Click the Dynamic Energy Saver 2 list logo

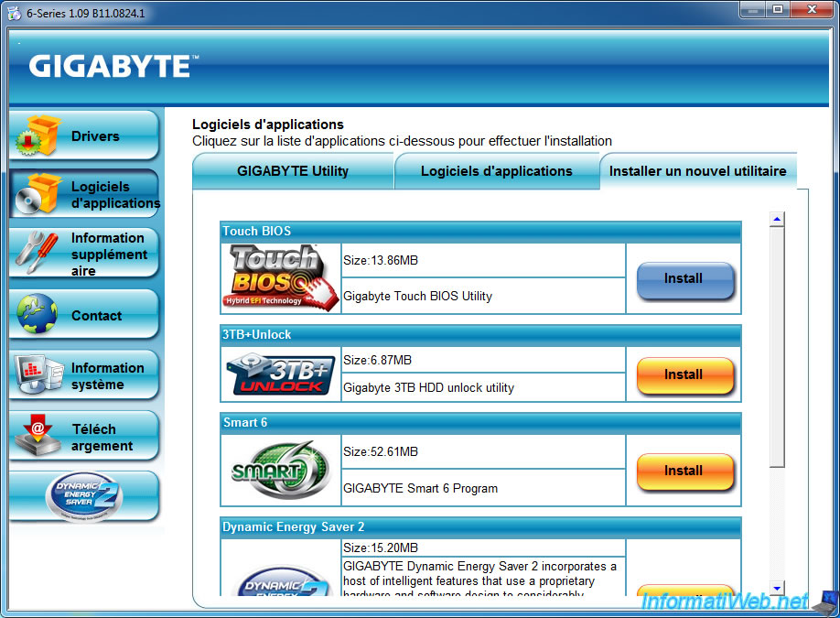283,581
